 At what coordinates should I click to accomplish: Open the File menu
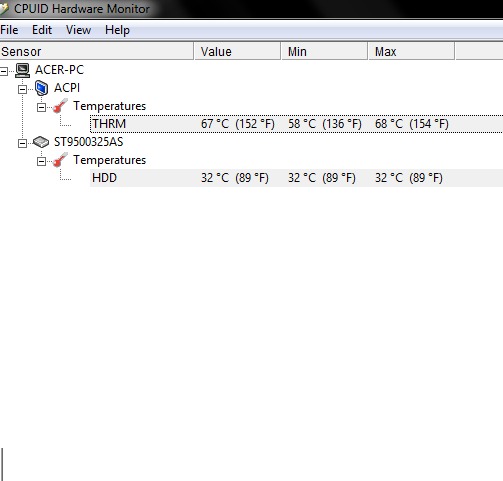[x=9, y=30]
